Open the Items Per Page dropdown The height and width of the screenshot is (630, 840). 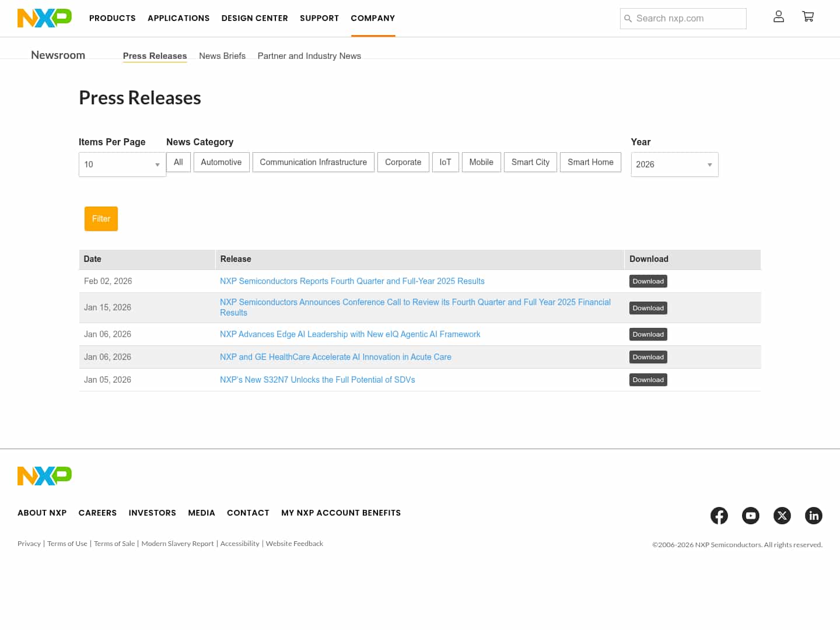pyautogui.click(x=122, y=164)
